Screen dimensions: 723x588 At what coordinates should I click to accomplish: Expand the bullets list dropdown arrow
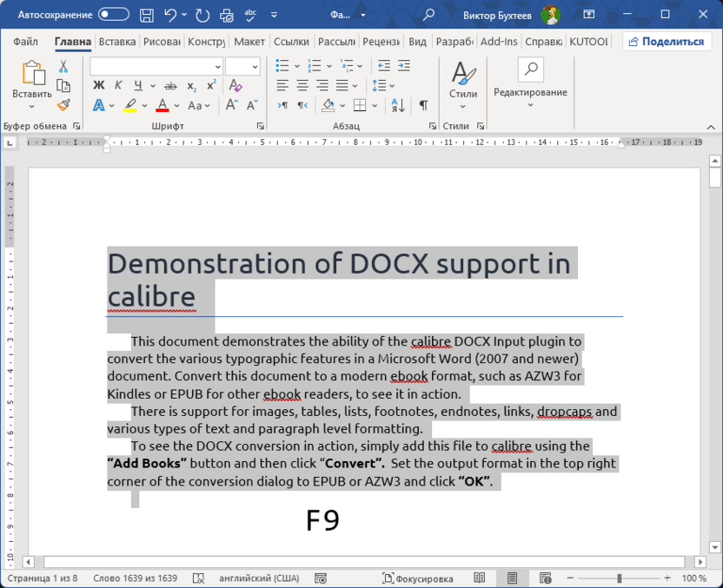pyautogui.click(x=296, y=65)
